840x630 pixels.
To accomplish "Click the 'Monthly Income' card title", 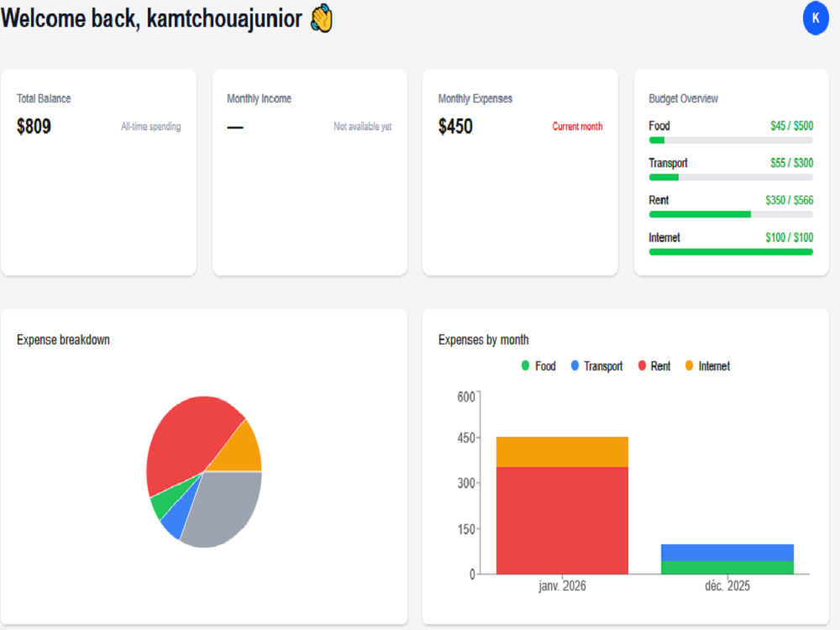I will (259, 98).
